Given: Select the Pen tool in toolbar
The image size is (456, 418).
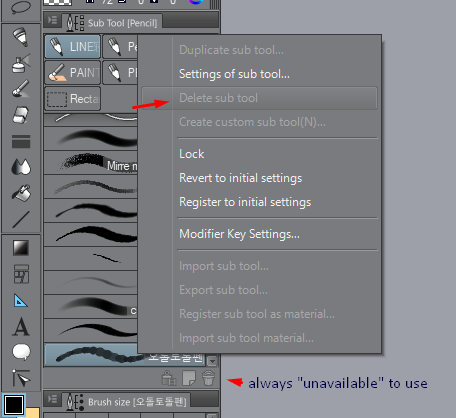Looking at the screenshot, I should (x=21, y=36).
